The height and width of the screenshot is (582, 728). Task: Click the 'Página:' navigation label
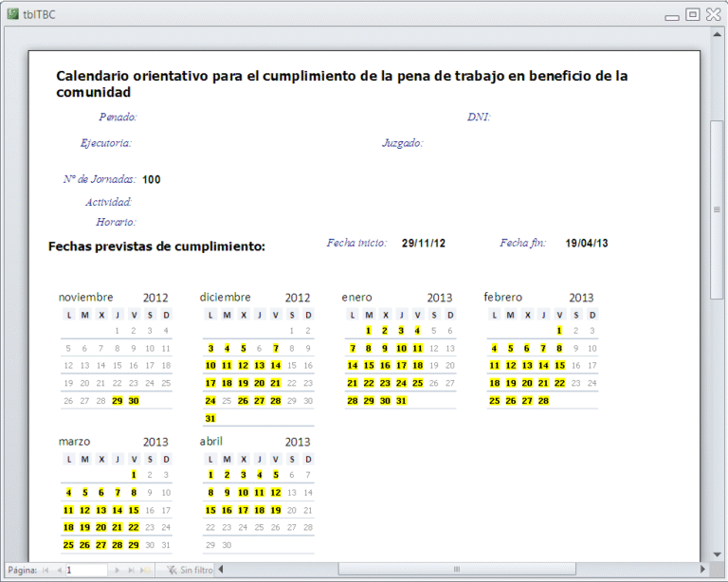23,570
